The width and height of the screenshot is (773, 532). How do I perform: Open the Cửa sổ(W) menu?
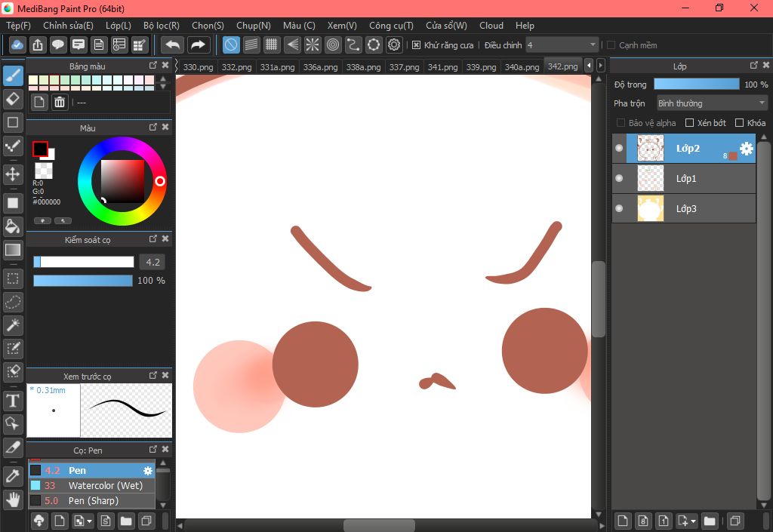(x=446, y=26)
